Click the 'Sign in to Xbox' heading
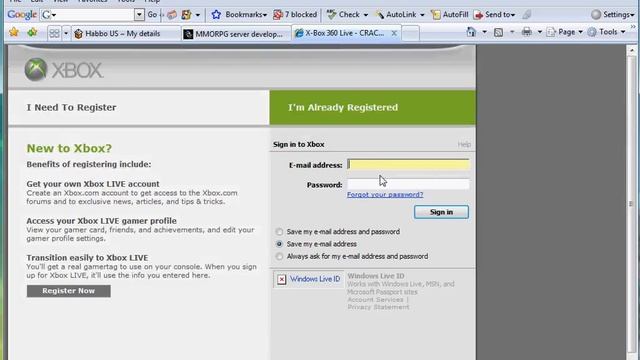This screenshot has height=360, width=640. 299,144
